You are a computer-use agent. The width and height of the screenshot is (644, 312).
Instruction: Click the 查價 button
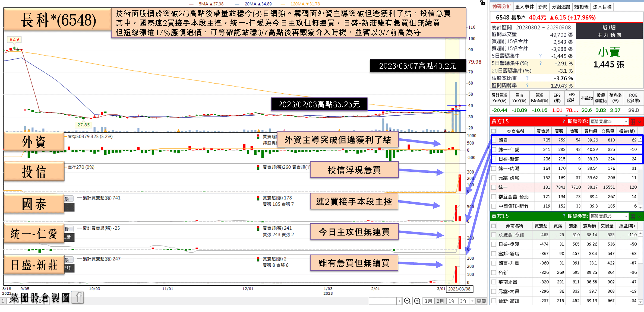coord(481,301)
